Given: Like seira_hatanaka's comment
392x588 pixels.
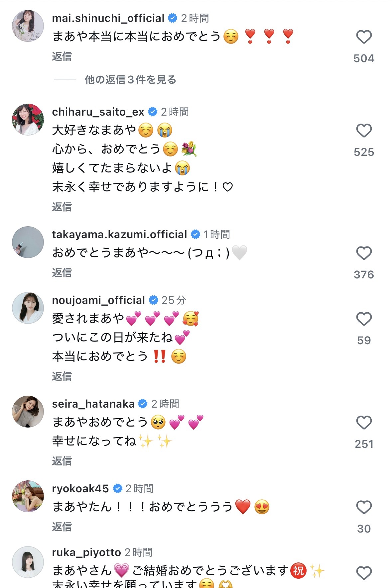Looking at the screenshot, I should point(364,423).
